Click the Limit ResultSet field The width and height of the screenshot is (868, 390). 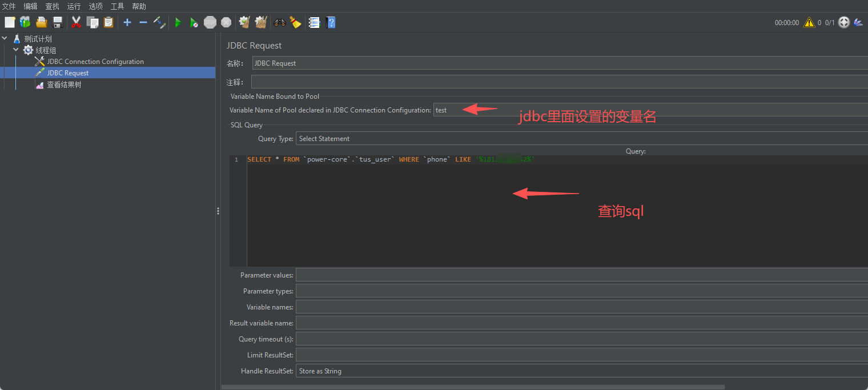[581, 355]
